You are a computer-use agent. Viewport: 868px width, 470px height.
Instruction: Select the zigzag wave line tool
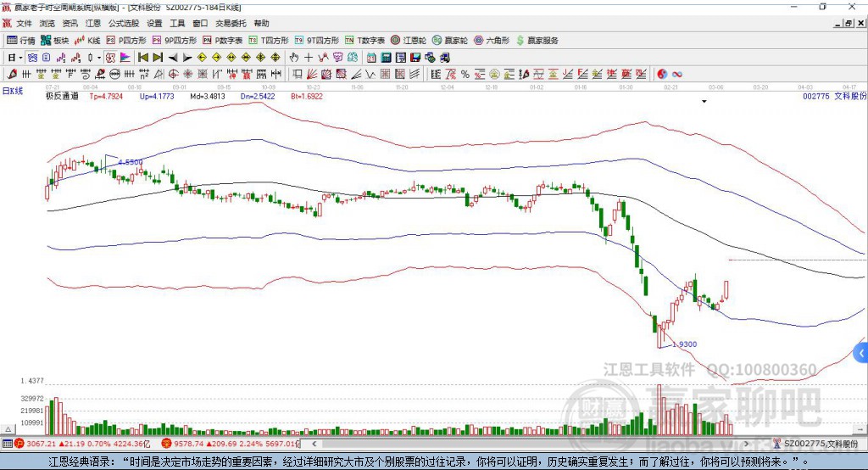point(371,74)
